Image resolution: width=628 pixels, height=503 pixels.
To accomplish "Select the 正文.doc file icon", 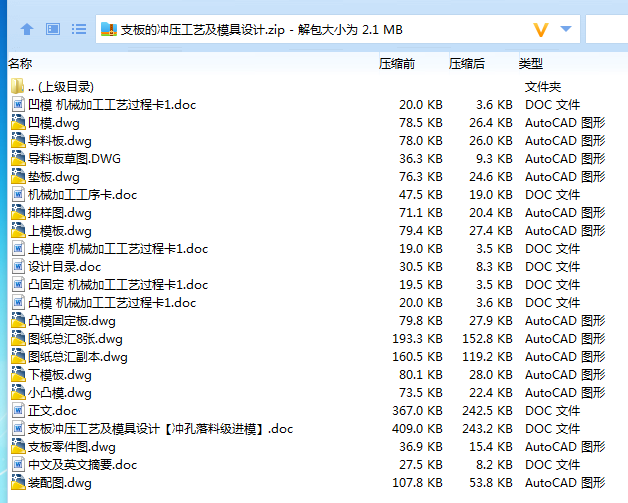I will pos(18,410).
